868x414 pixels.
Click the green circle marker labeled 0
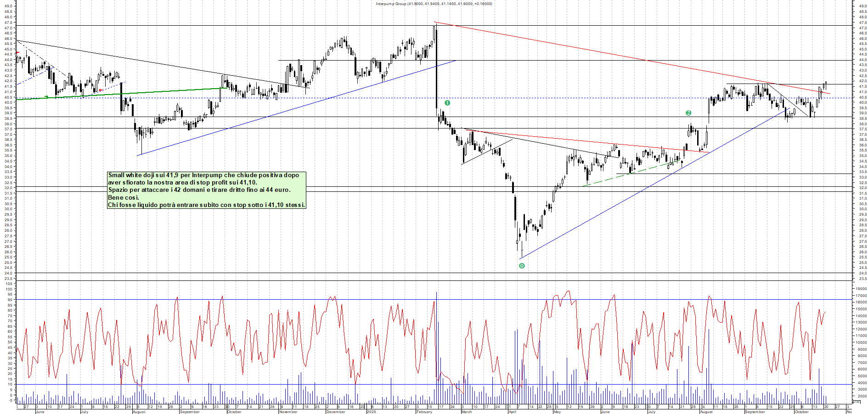tap(522, 266)
